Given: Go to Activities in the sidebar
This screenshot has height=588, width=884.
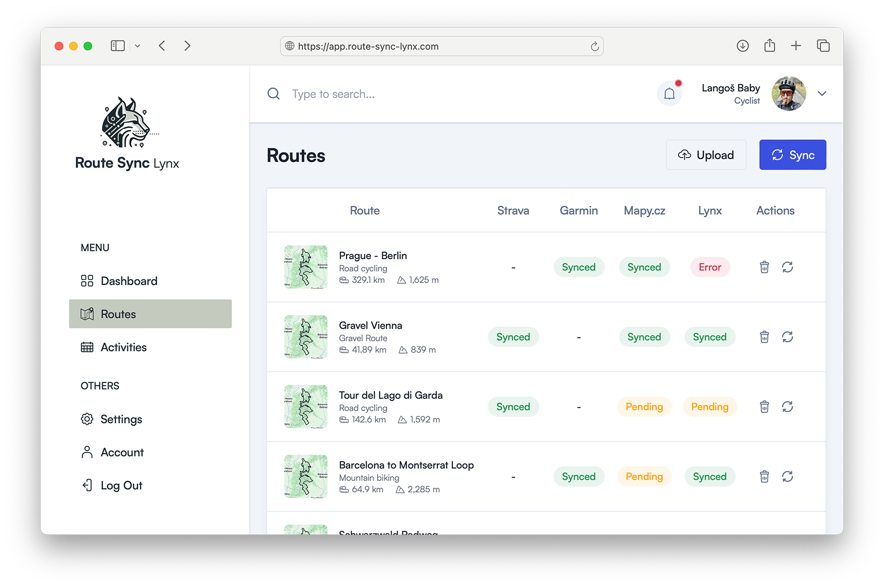Looking at the screenshot, I should coord(123,347).
